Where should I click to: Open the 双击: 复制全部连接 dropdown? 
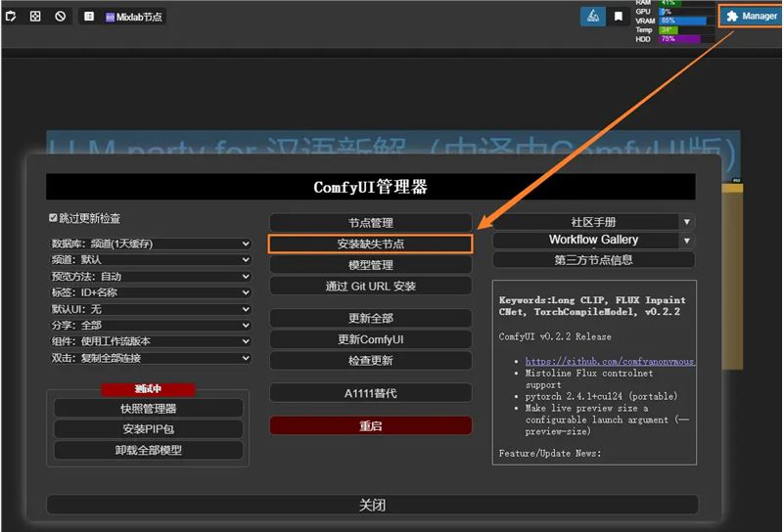(151, 358)
